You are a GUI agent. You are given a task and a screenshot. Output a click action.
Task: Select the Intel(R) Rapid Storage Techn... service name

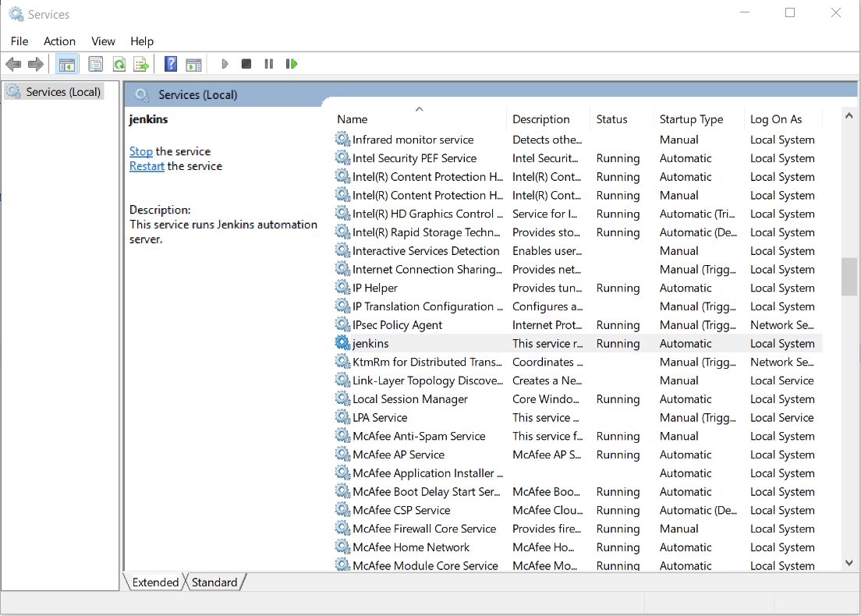pyautogui.click(x=427, y=232)
